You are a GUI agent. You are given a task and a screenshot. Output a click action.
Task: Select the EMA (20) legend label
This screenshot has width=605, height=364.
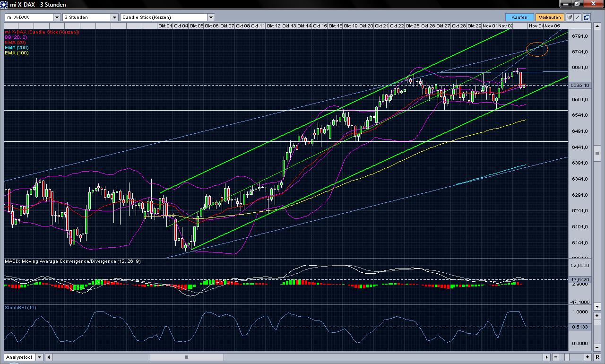(15, 42)
